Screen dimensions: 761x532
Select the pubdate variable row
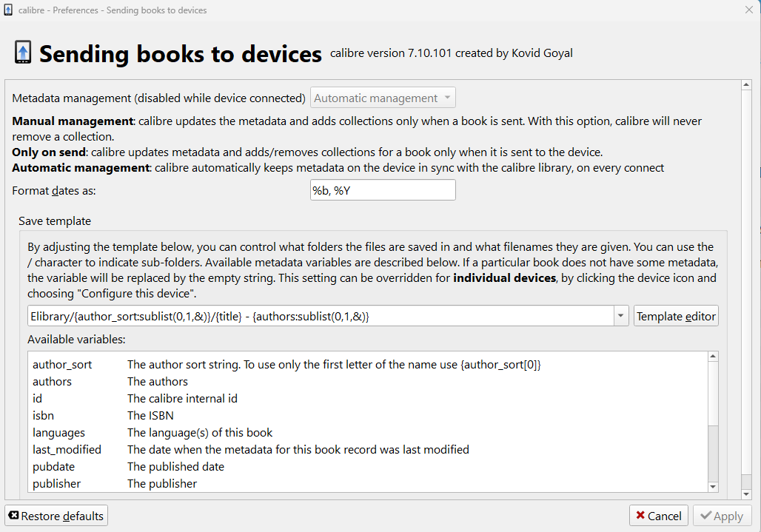pyautogui.click(x=53, y=467)
